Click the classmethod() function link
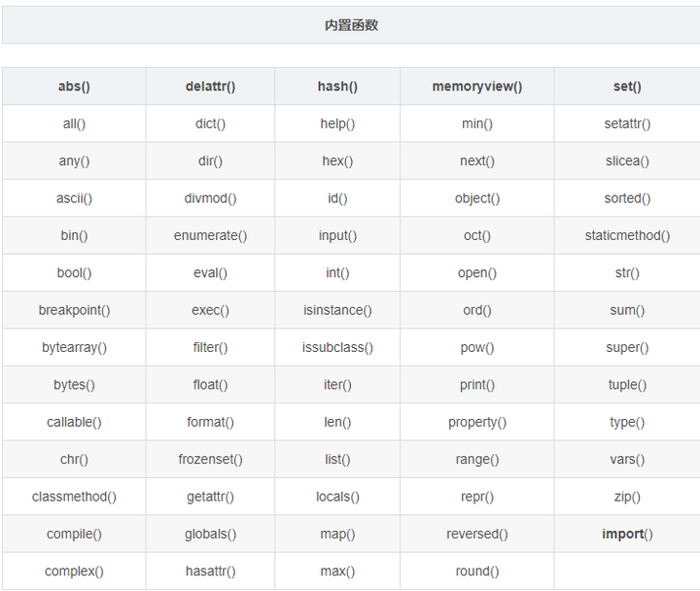 click(74, 497)
